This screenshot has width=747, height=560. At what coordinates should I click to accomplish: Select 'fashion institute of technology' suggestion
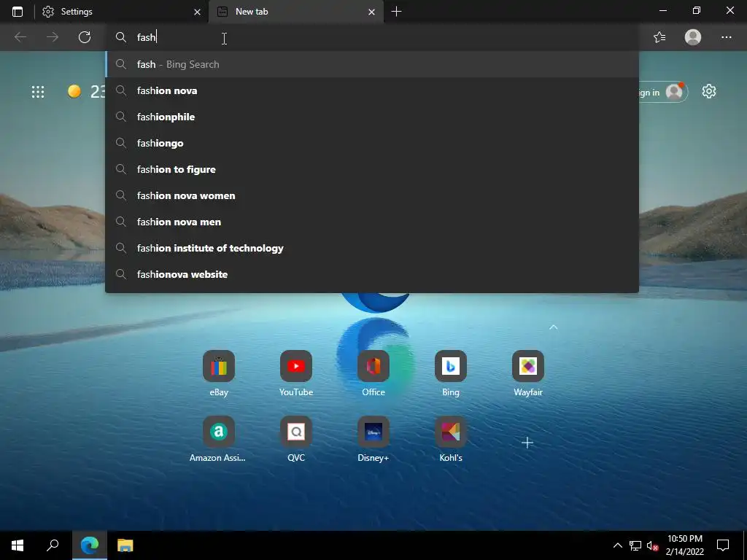pyautogui.click(x=372, y=248)
